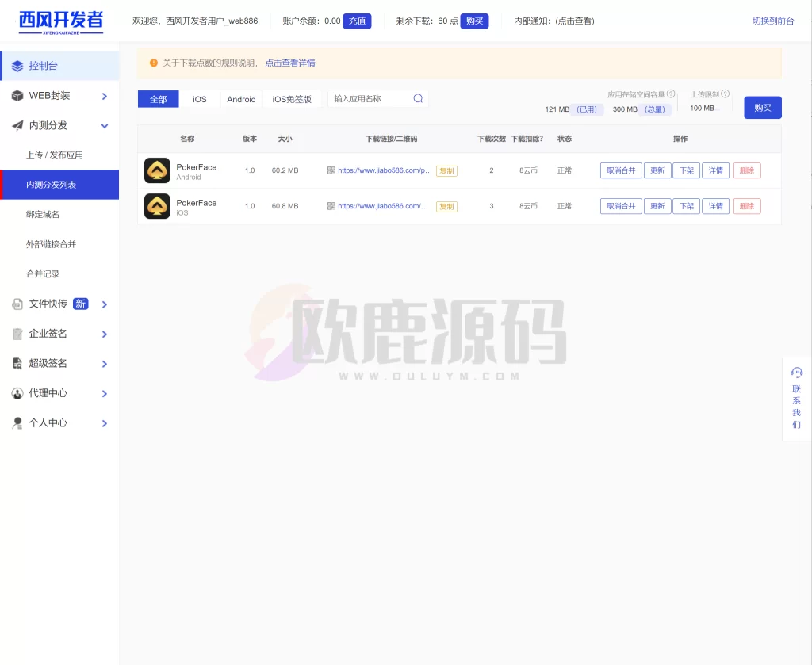Image resolution: width=812 pixels, height=665 pixels.
Task: Expand the WEB封装 menu arrow
Action: (104, 96)
